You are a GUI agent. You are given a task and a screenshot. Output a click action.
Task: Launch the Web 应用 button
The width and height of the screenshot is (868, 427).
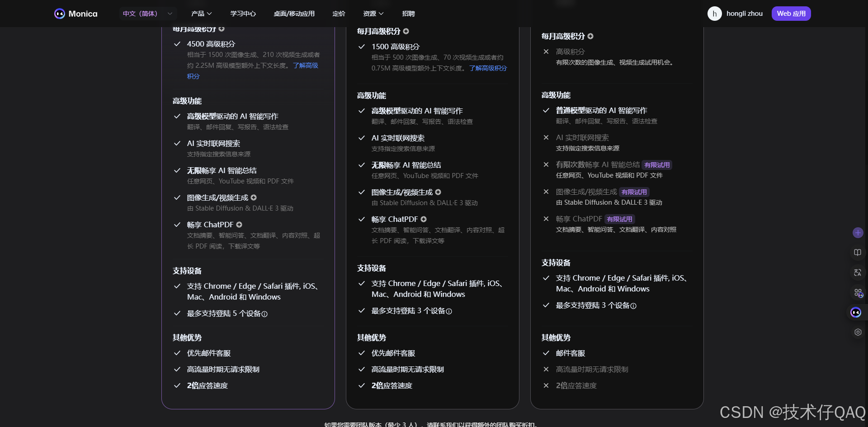(791, 14)
